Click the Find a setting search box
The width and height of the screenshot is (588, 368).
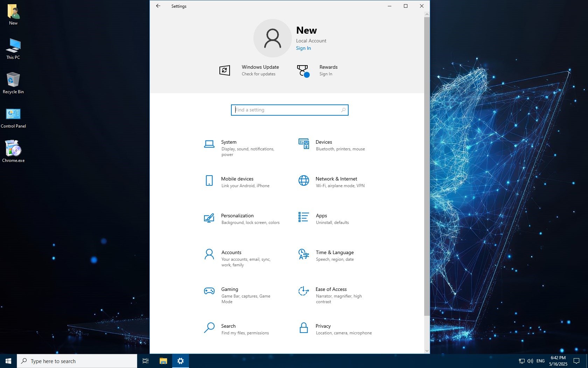289,110
